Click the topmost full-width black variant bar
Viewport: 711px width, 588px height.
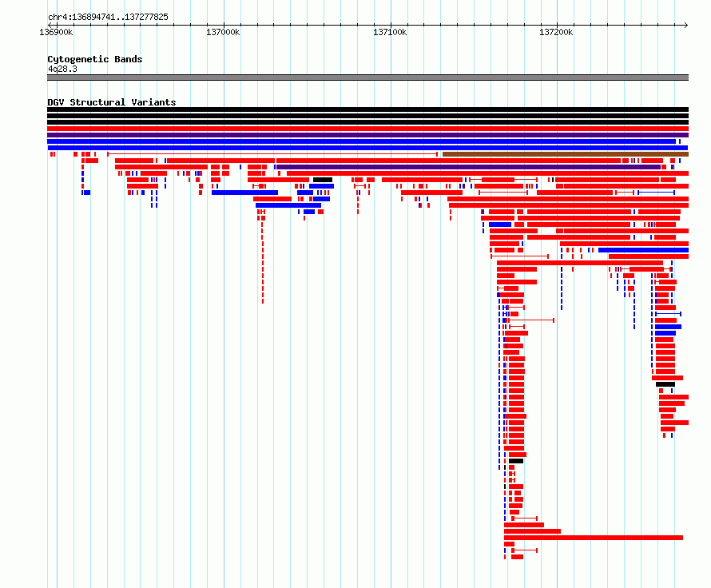tap(367, 109)
